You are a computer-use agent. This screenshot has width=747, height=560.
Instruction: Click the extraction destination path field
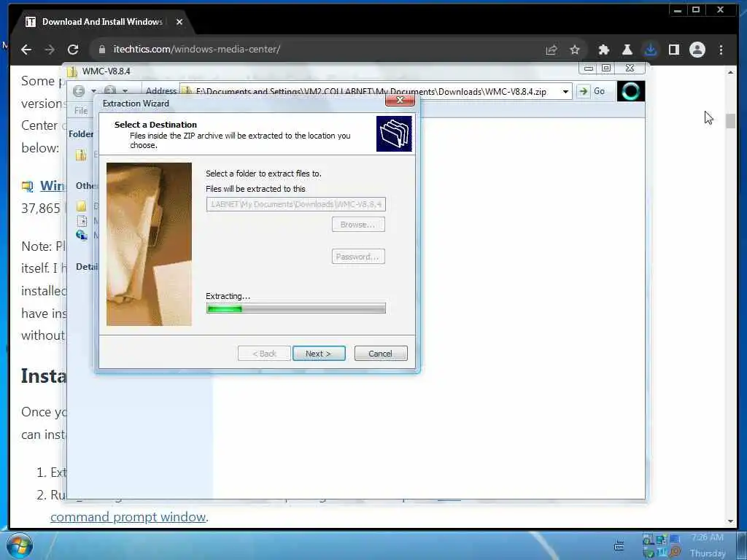296,204
